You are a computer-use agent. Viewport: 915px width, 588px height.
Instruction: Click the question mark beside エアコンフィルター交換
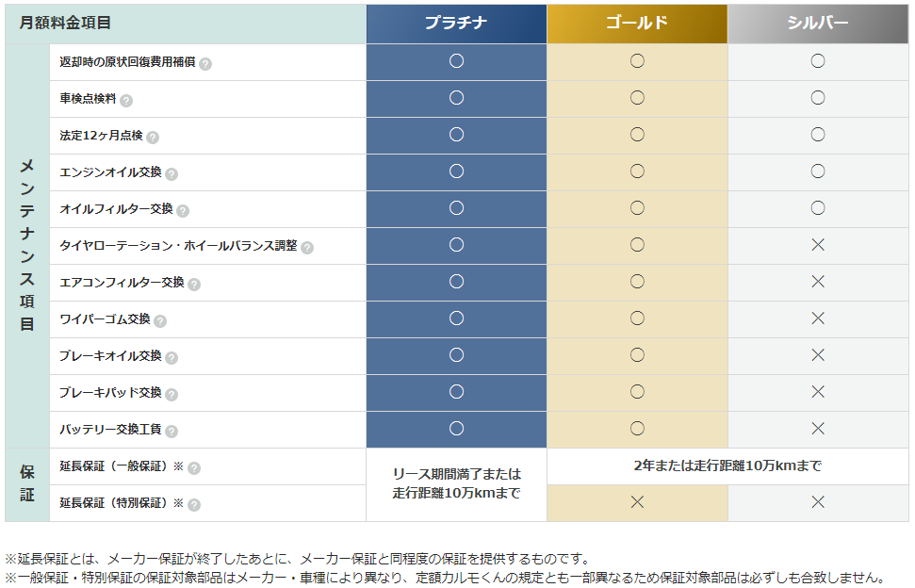coord(194,284)
